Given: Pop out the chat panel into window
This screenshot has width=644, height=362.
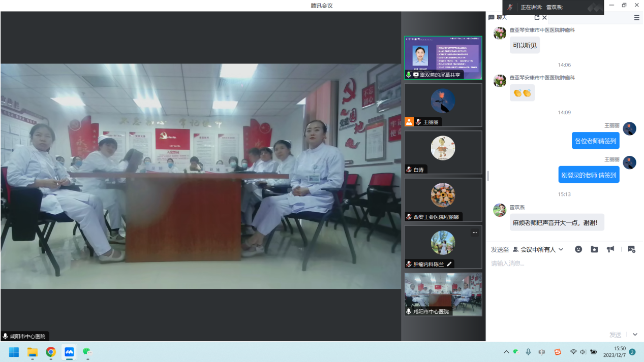Looking at the screenshot, I should coord(537,17).
